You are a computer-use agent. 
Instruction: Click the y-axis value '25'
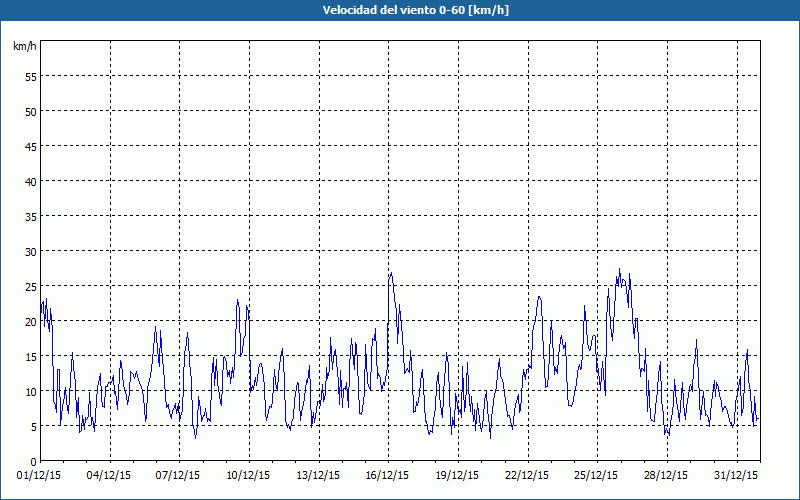(31, 286)
